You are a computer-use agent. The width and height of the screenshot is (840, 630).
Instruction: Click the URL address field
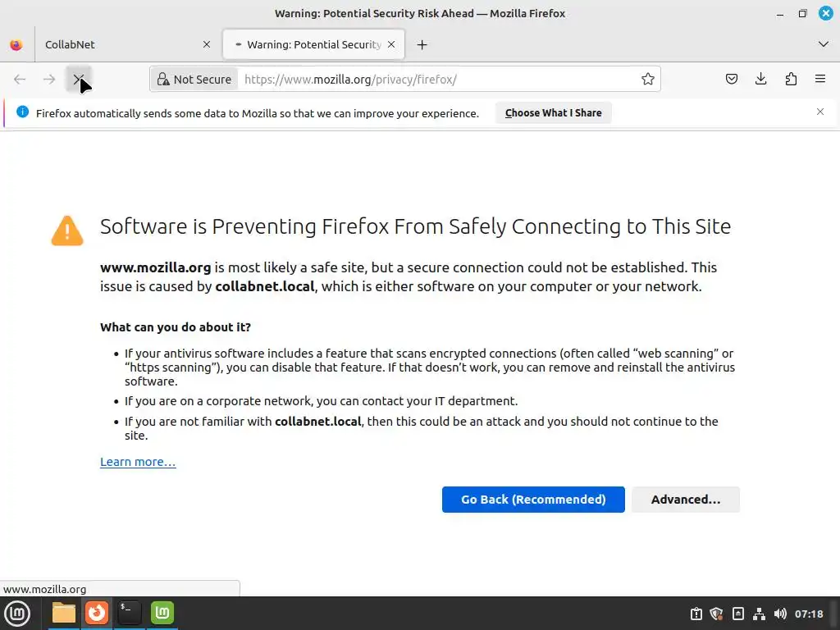pos(435,80)
